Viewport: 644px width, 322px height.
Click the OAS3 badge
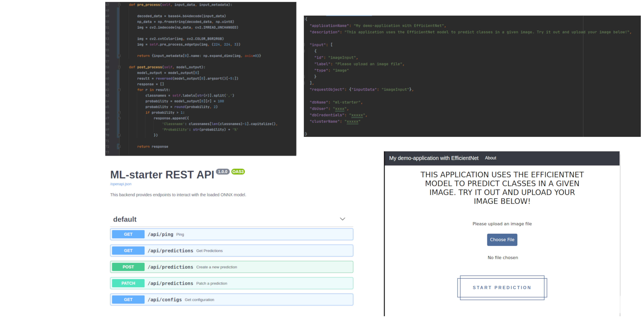pyautogui.click(x=238, y=172)
